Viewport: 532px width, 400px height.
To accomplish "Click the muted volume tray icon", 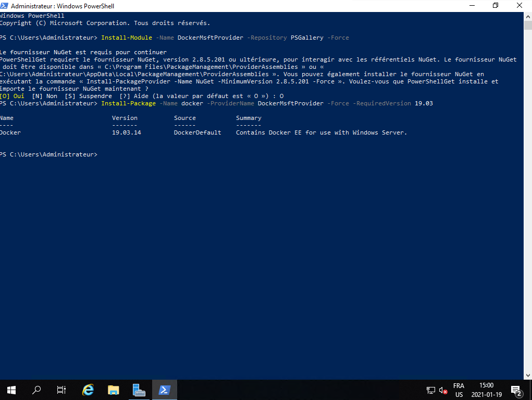I will (x=443, y=391).
